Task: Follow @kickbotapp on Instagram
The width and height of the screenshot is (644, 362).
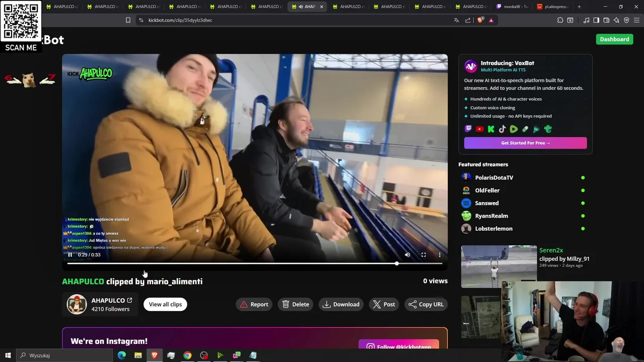Action: (398, 346)
